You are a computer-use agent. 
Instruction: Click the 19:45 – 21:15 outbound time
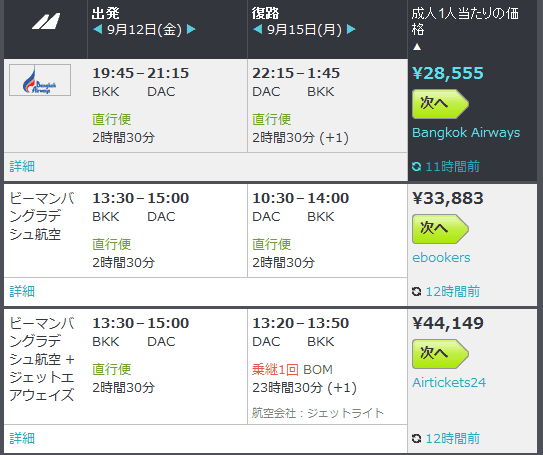[x=141, y=73]
